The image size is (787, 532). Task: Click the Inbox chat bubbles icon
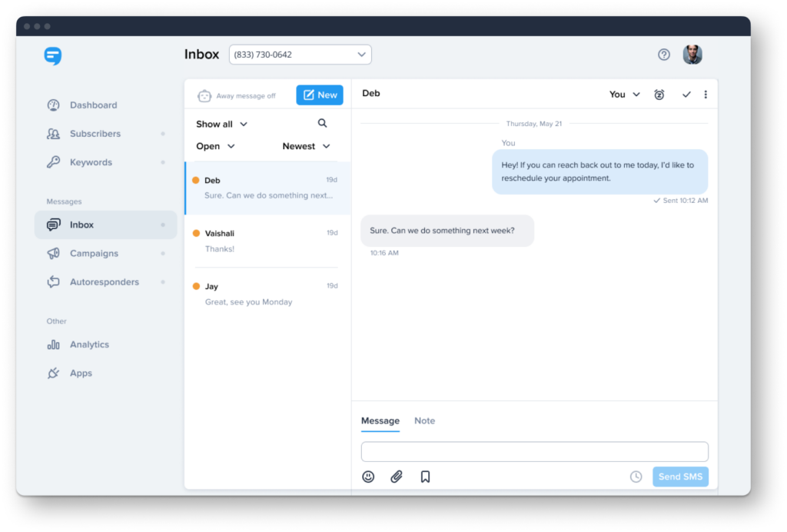53,224
